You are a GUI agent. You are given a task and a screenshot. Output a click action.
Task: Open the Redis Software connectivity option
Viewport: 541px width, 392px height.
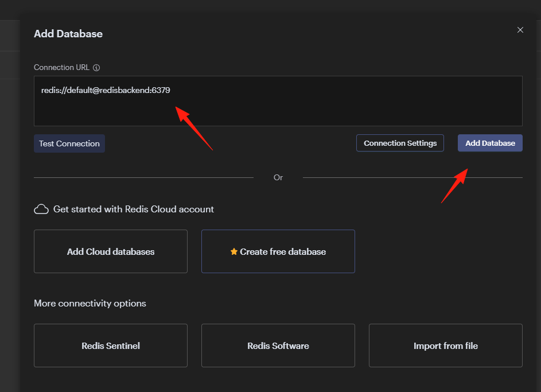click(x=278, y=346)
